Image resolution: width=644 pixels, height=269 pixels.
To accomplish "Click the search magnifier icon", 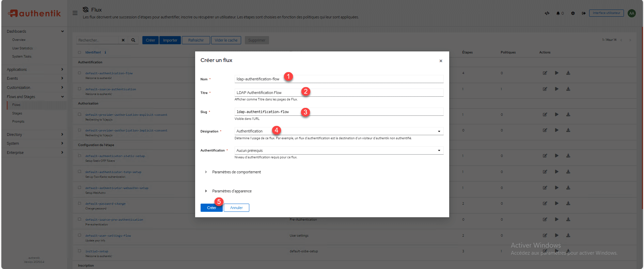I will click(133, 40).
